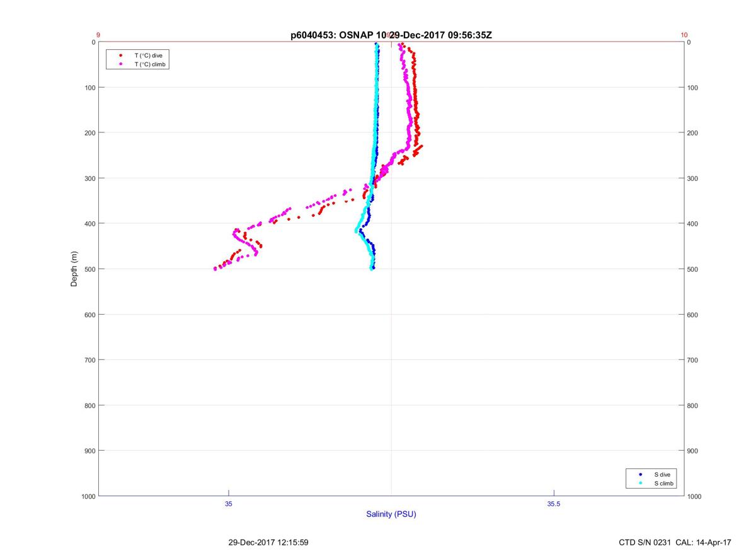Click the 'Depth (m)' y-axis label
This screenshot has height=558, width=756.
(x=74, y=269)
